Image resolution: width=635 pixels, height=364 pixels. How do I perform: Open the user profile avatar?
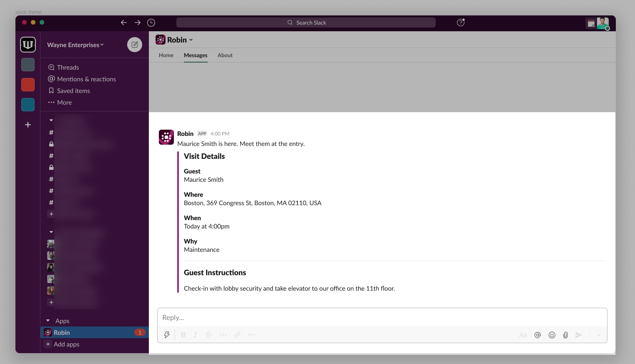pyautogui.click(x=603, y=23)
